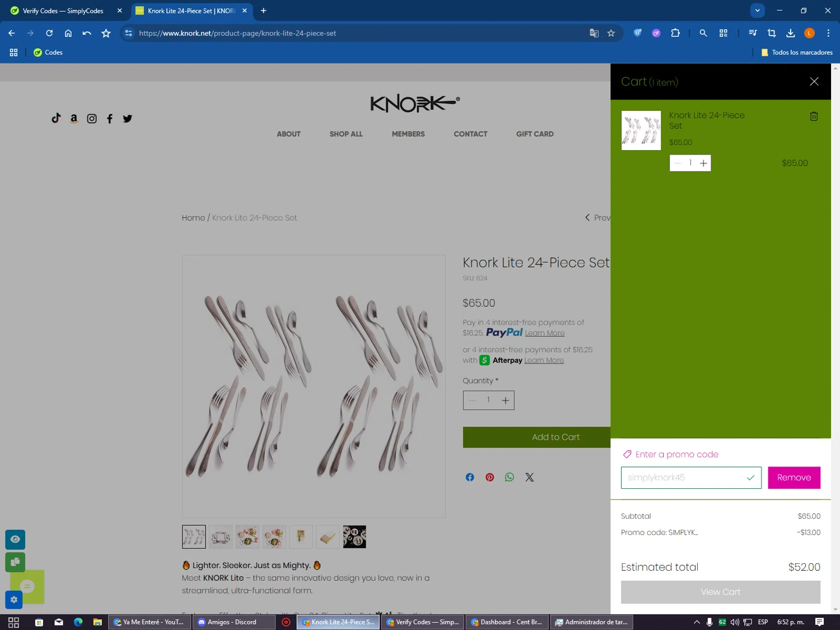
Task: Open browser three-dot menu
Action: [x=828, y=33]
